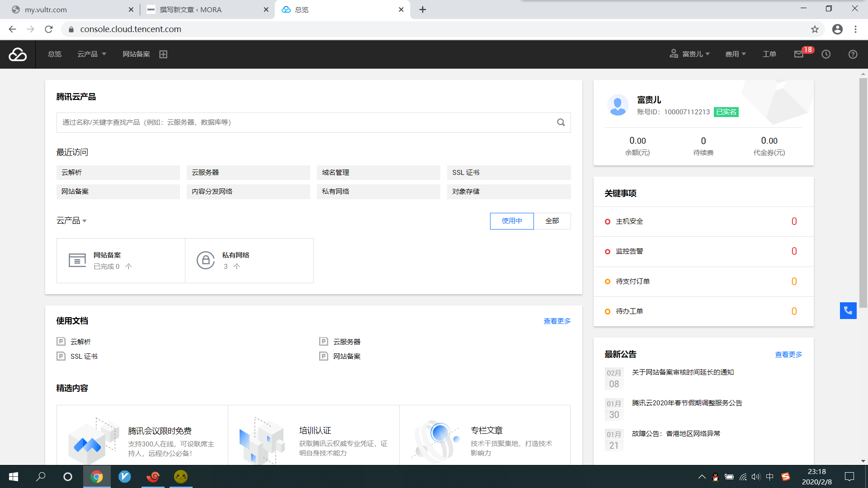Click the browser address bar URL
The height and width of the screenshot is (488, 868).
[x=131, y=29]
